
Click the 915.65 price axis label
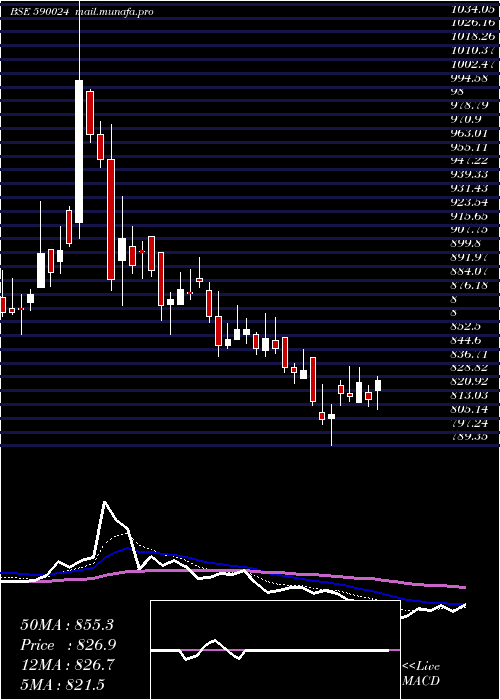[469, 216]
